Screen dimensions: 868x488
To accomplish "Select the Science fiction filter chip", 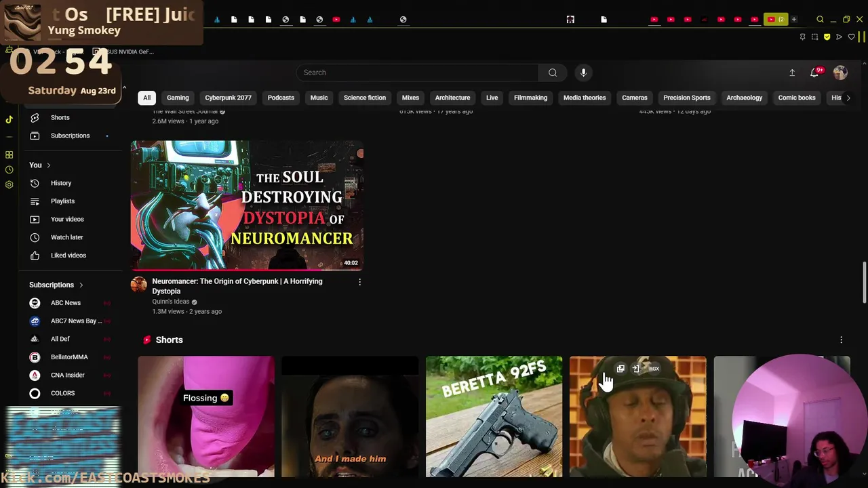I will [365, 98].
